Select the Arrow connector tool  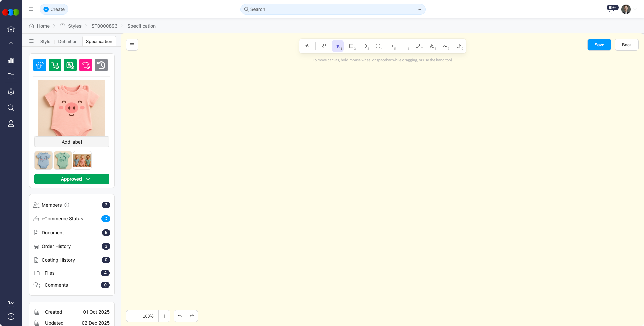(391, 46)
